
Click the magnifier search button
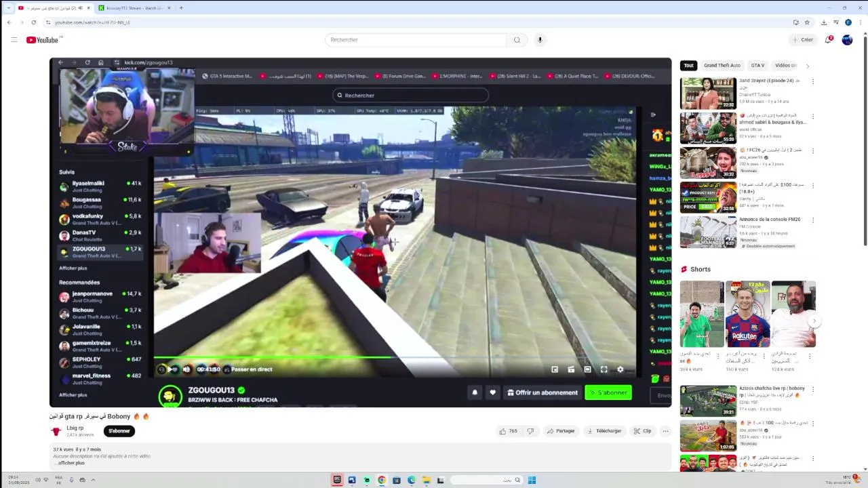(x=517, y=40)
